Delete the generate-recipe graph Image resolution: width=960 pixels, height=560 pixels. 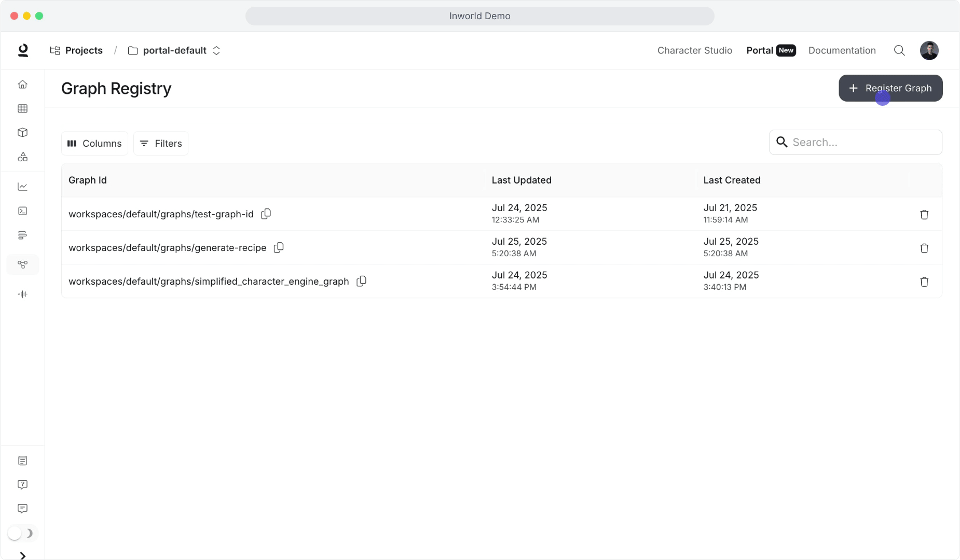(924, 248)
